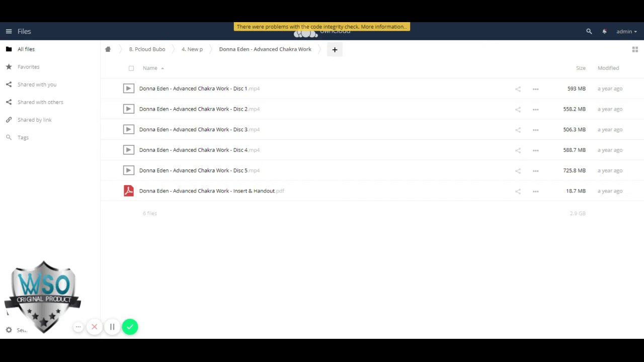Open Advanced Chakra Work - Disc 1.mp4
Screen dimensions: 644x362
coord(199,88)
